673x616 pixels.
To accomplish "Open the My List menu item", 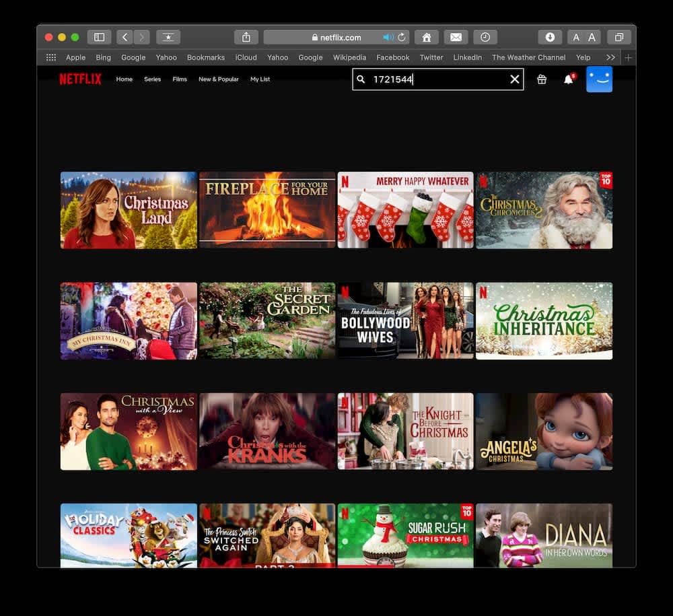I will click(x=260, y=79).
